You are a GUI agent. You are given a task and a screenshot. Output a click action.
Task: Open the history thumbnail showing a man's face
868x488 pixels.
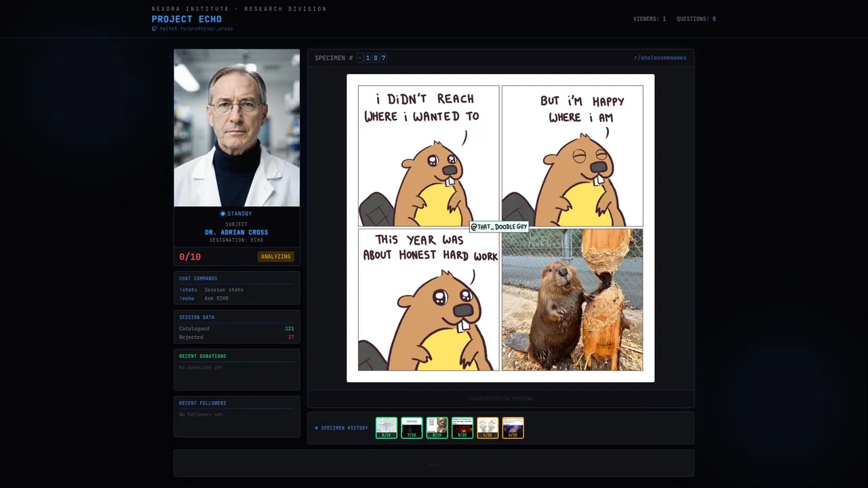[437, 428]
